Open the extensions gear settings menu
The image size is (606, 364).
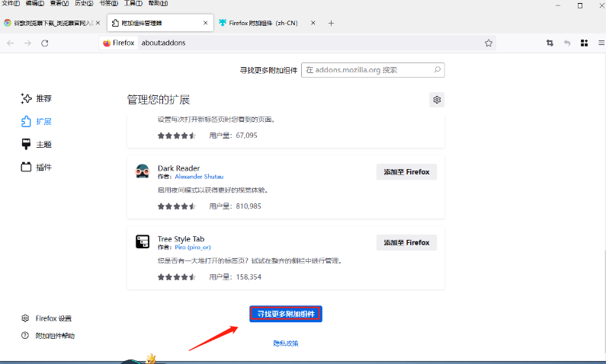437,100
